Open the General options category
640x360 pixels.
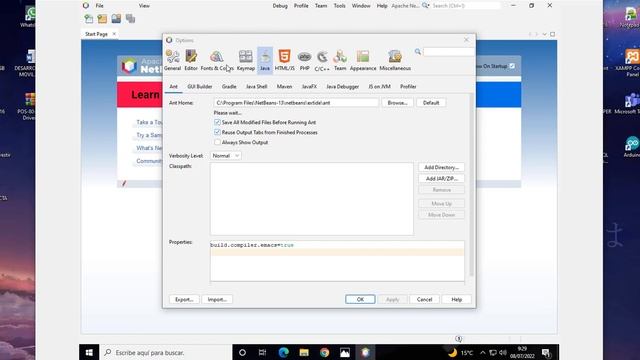(172, 60)
